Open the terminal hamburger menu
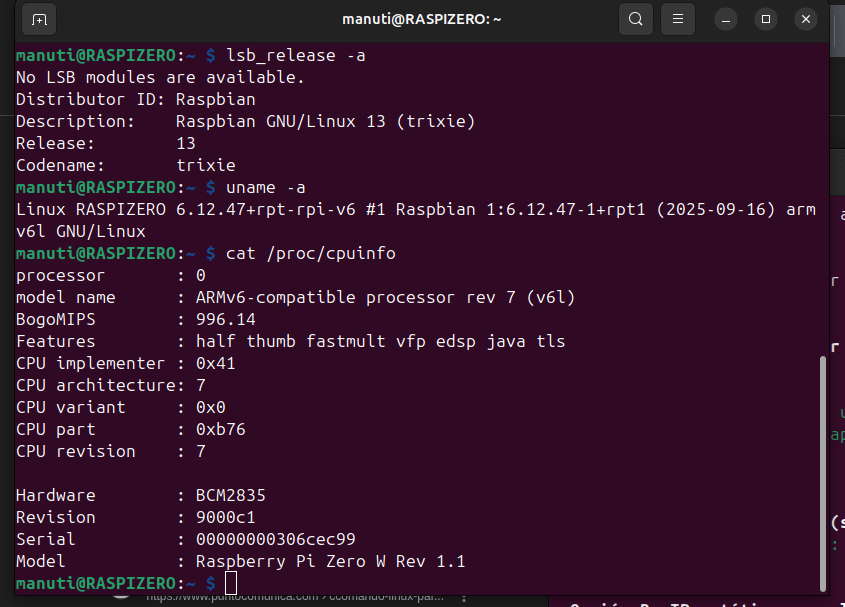 click(679, 19)
